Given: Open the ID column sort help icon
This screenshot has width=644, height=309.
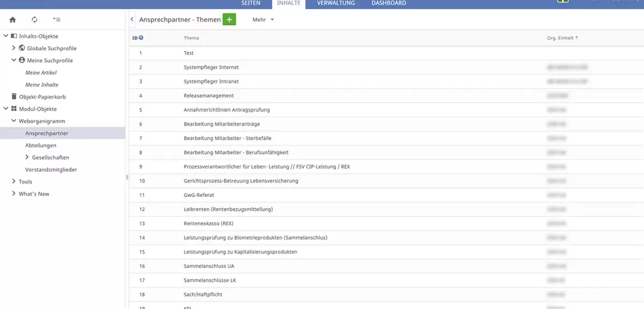Looking at the screenshot, I should (x=141, y=38).
